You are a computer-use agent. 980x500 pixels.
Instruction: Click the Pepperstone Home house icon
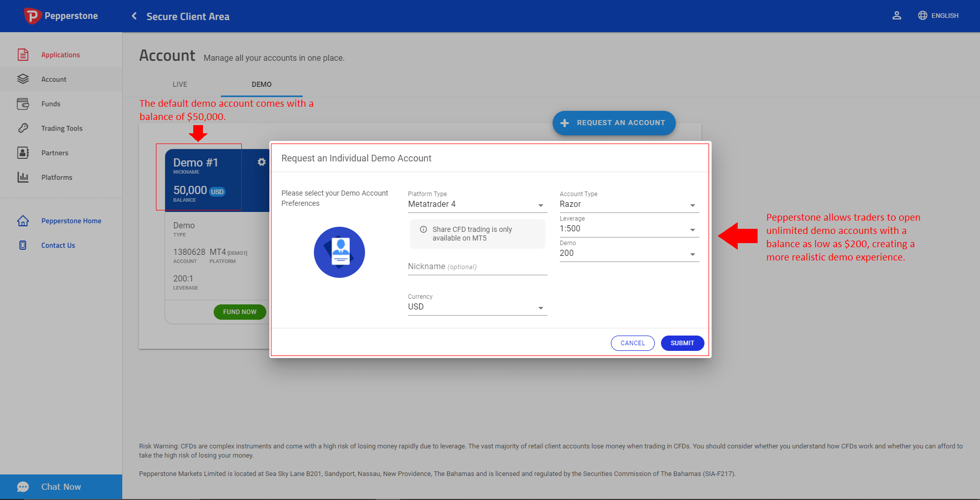[23, 221]
